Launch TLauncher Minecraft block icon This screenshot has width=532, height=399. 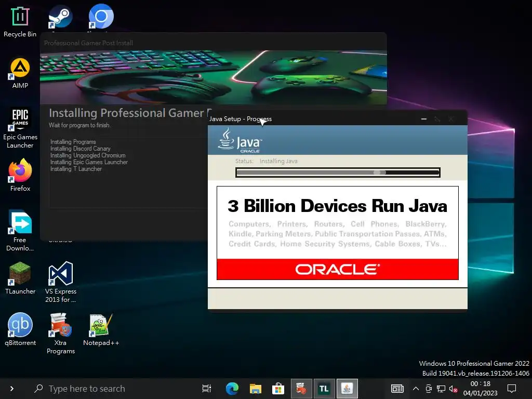[20, 278]
